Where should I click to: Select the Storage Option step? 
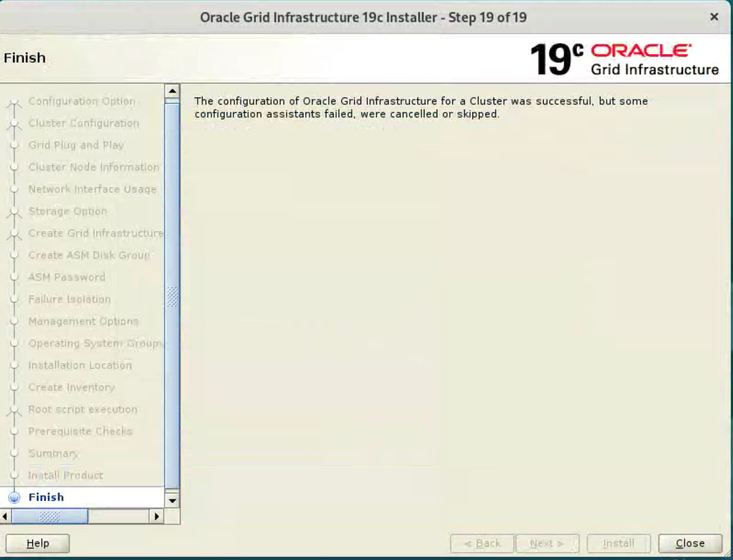68,211
